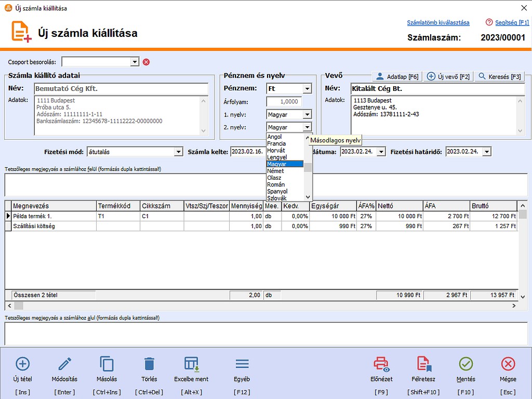Screen dimensions: 532x399
Task: Click the Előnézet print preview icon
Action: click(x=382, y=364)
